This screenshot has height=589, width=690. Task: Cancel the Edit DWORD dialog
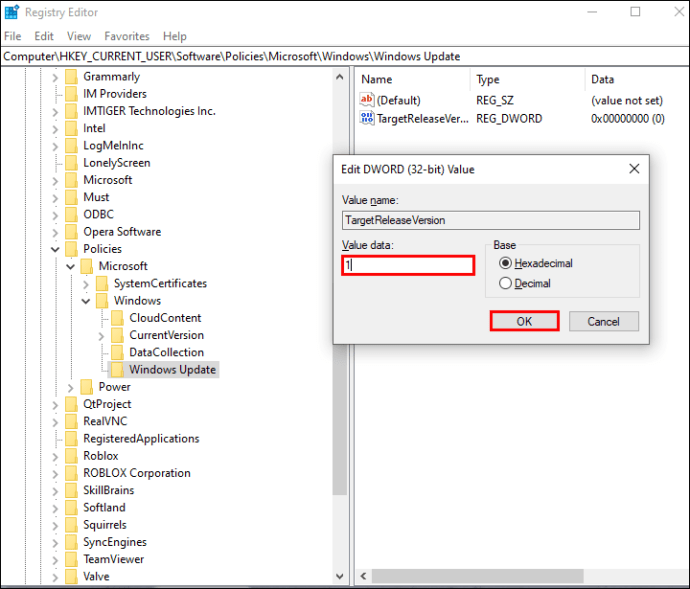pyautogui.click(x=604, y=321)
